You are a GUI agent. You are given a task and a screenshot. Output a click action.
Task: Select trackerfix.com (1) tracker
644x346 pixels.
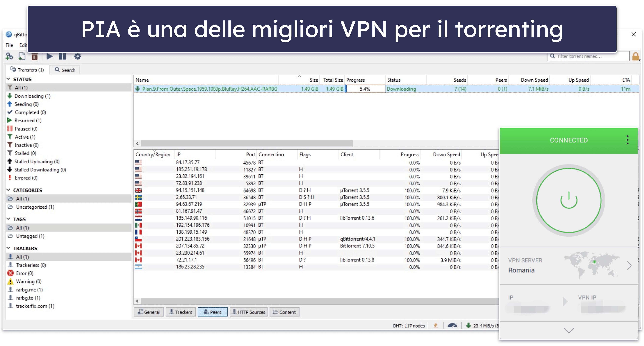click(x=31, y=306)
